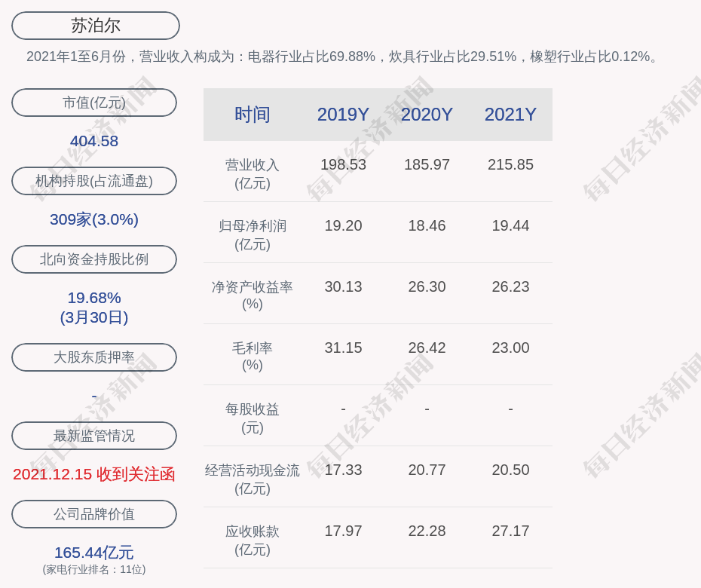The width and height of the screenshot is (701, 588).
Task: Click the 毛利率 (%) row label
Action: point(253,357)
